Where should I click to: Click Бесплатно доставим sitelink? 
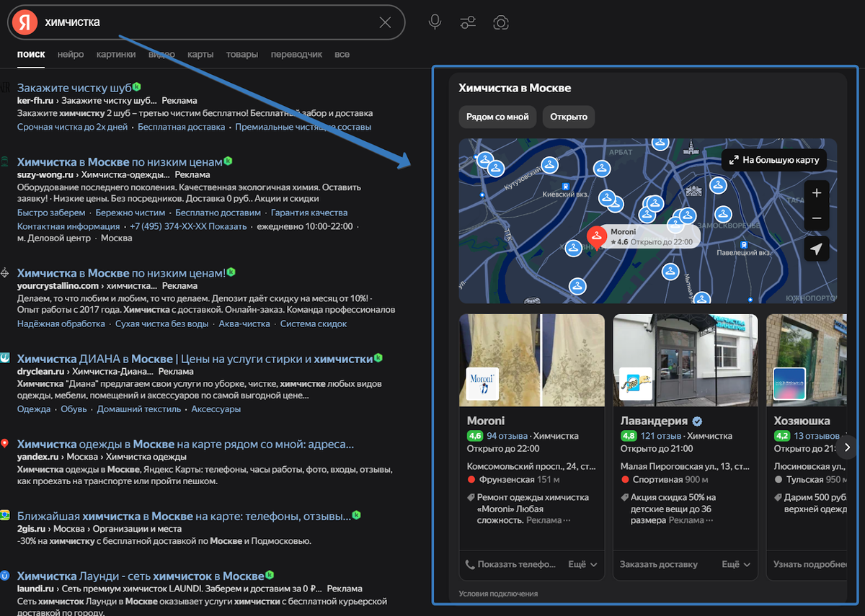click(x=218, y=213)
